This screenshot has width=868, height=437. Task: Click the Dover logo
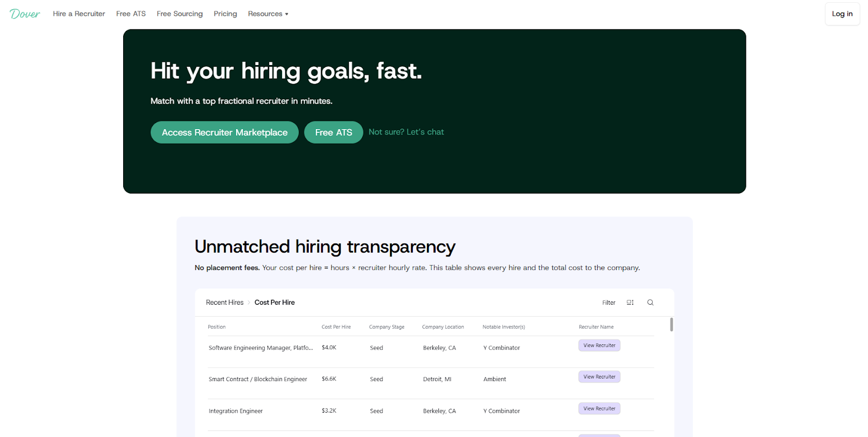coord(25,14)
